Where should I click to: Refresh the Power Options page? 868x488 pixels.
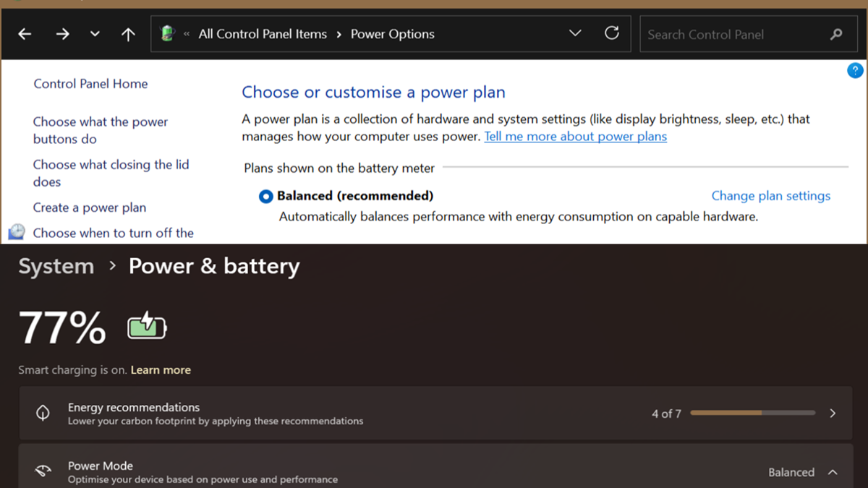click(x=612, y=33)
